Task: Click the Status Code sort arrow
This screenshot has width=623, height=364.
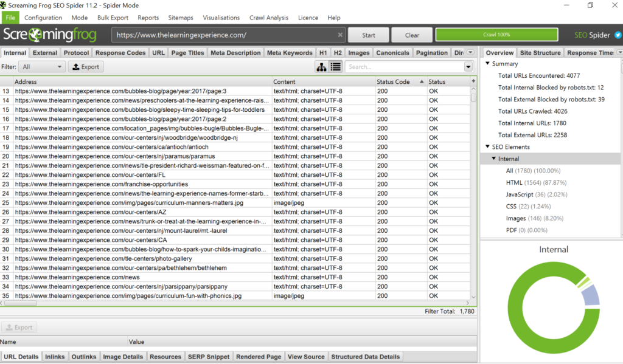Action: 422,81
